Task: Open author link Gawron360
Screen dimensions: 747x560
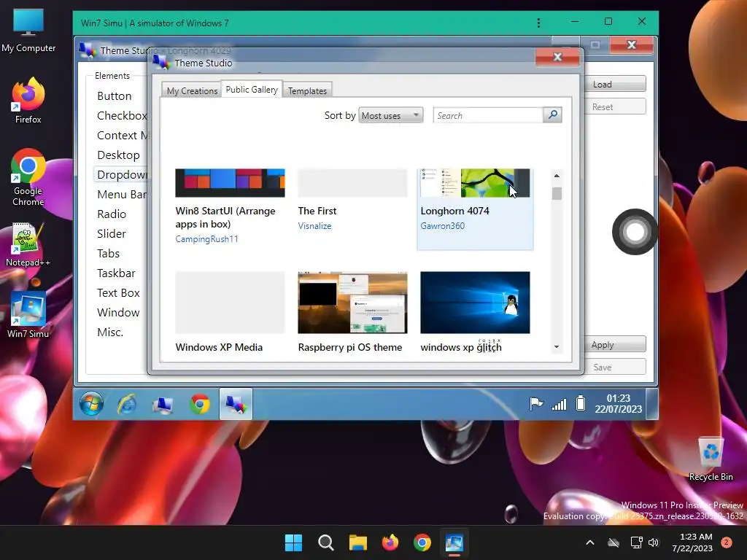Action: pos(442,226)
